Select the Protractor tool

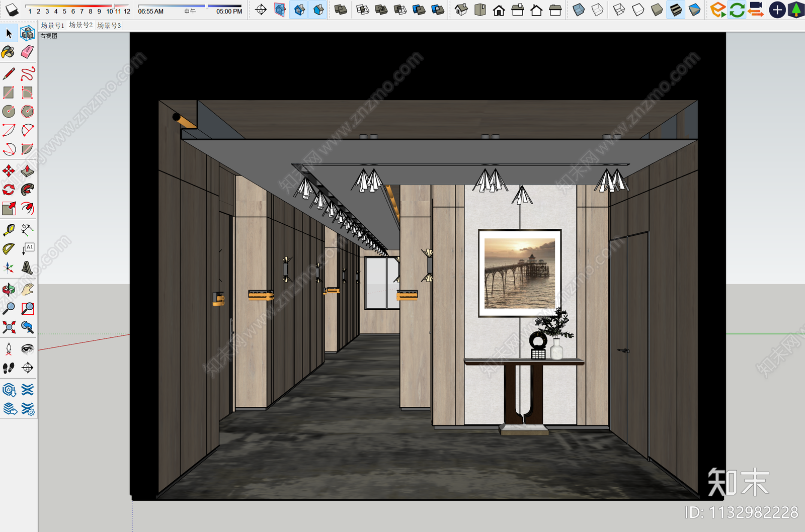pyautogui.click(x=9, y=248)
